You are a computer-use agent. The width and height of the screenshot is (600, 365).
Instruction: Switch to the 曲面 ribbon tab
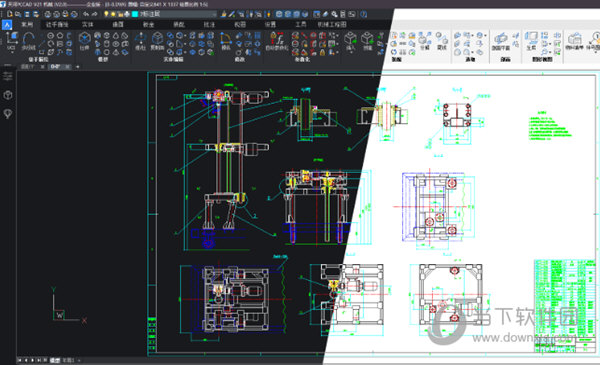118,24
